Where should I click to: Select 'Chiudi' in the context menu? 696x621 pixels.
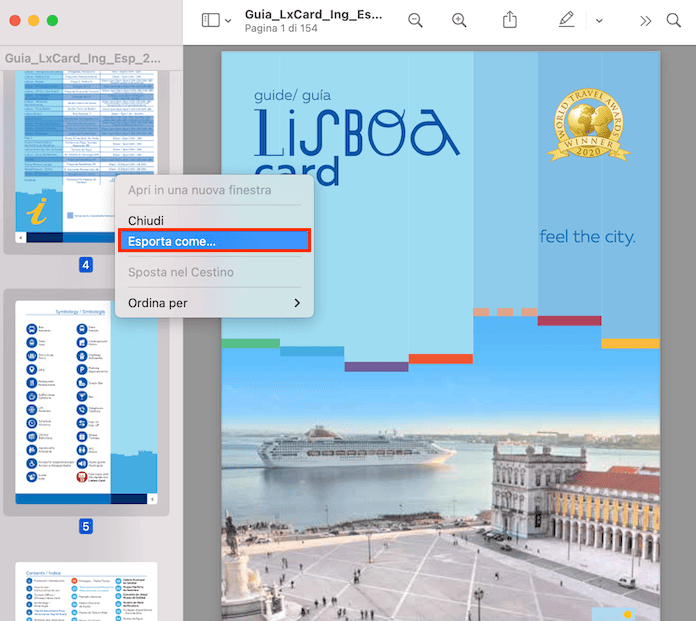[146, 221]
